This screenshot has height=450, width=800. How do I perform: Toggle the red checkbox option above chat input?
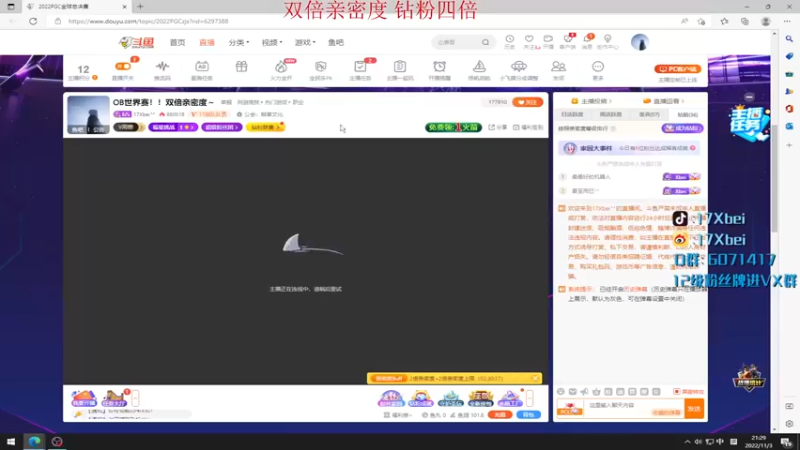(x=677, y=391)
